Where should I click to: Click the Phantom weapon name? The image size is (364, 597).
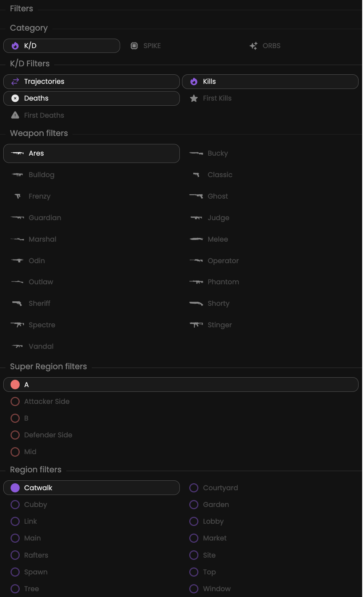pyautogui.click(x=223, y=282)
